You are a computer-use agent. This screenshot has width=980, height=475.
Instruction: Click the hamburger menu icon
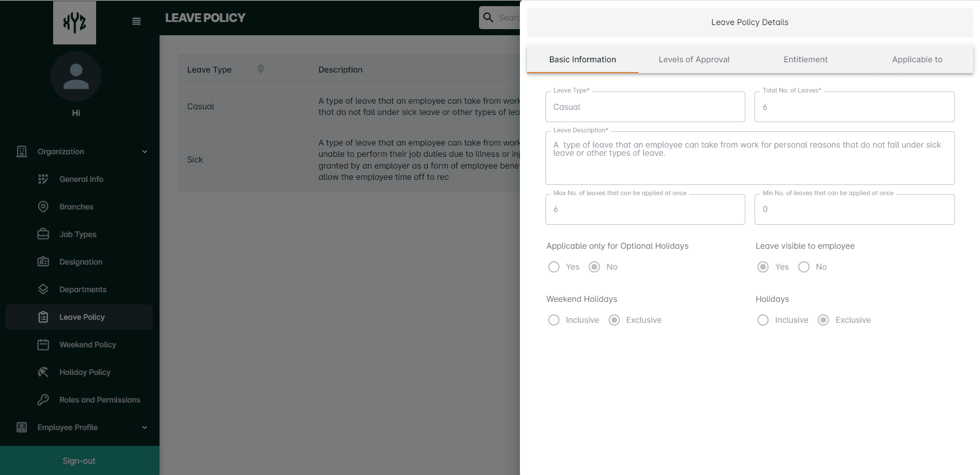136,21
